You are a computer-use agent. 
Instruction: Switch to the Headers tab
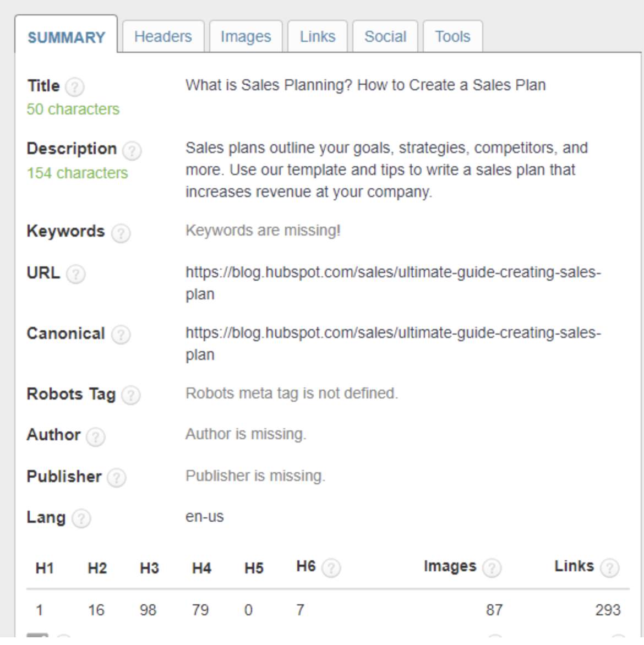point(163,36)
